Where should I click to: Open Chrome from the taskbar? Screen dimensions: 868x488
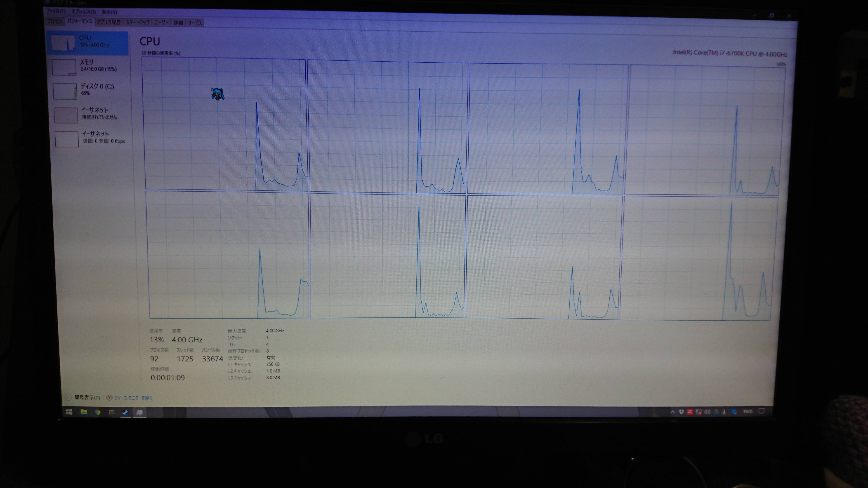pyautogui.click(x=98, y=412)
